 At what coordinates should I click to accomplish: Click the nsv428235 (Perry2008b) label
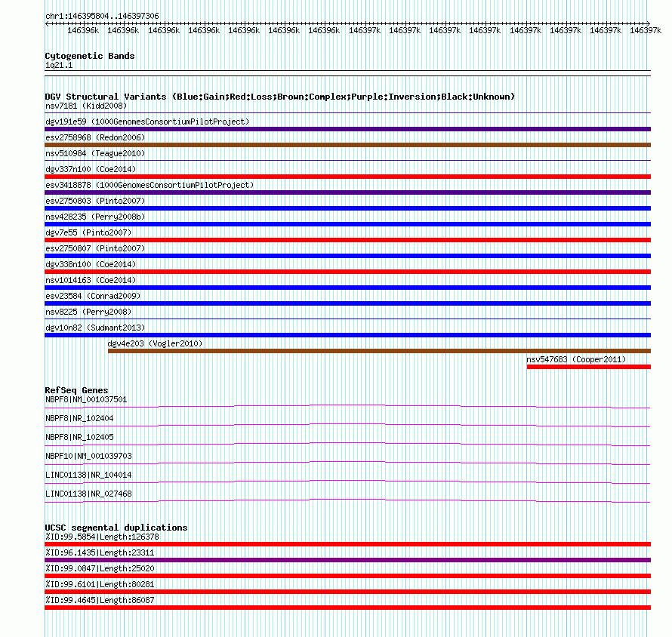tap(95, 217)
